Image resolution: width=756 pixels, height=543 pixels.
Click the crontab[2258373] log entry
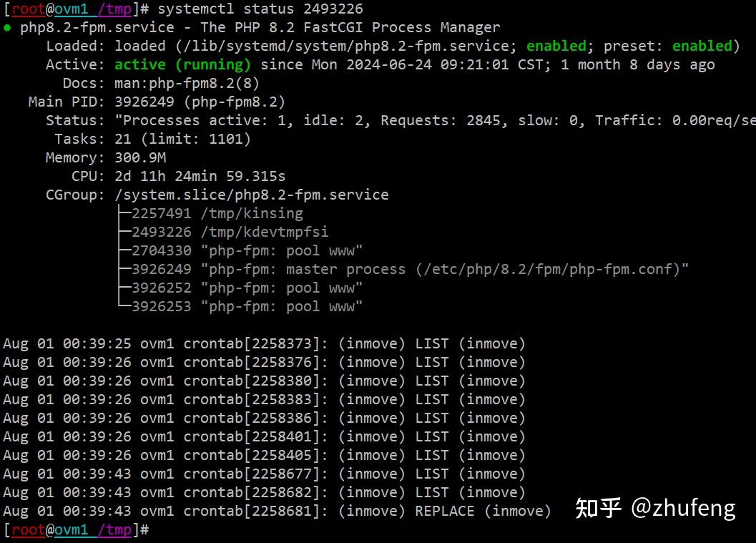click(x=264, y=344)
